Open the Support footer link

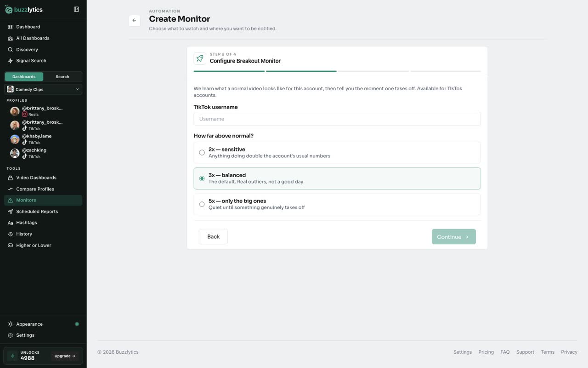tap(525, 352)
